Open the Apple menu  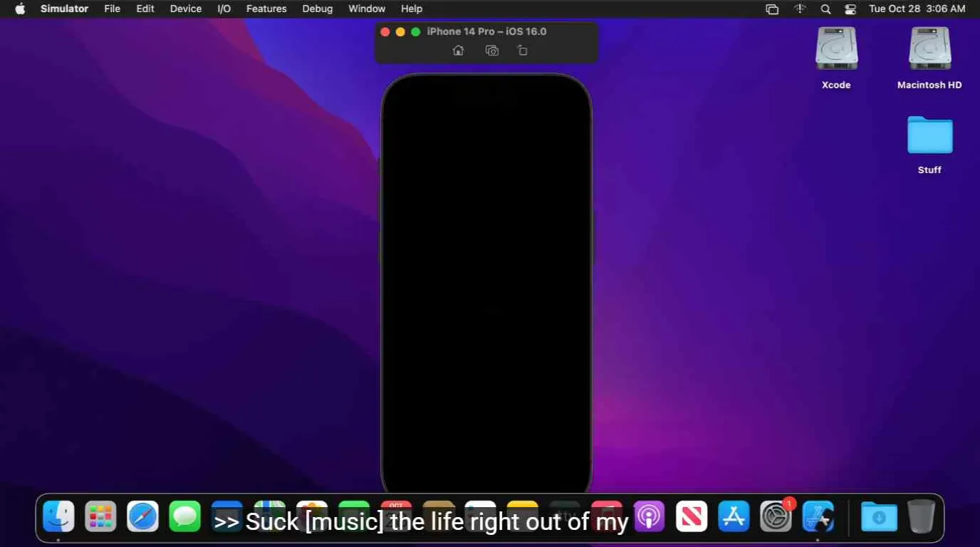(20, 9)
